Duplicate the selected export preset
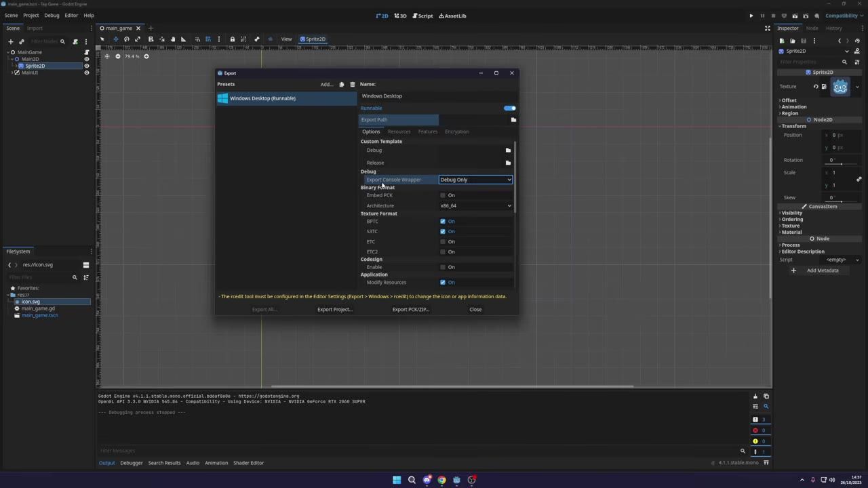Image resolution: width=868 pixels, height=488 pixels. click(341, 85)
